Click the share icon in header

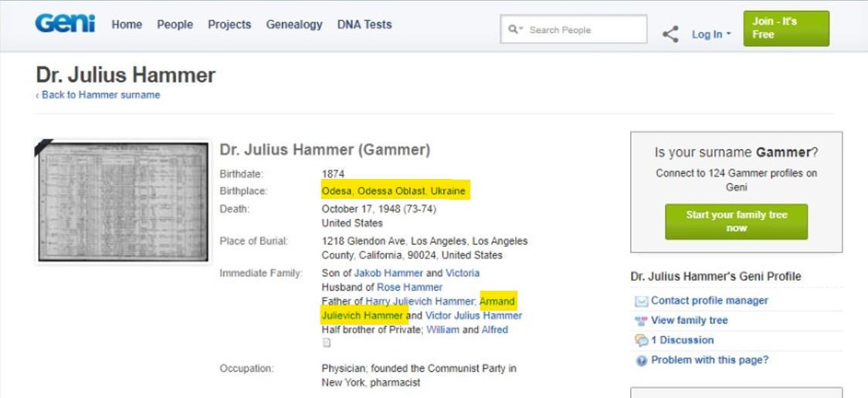pos(670,34)
